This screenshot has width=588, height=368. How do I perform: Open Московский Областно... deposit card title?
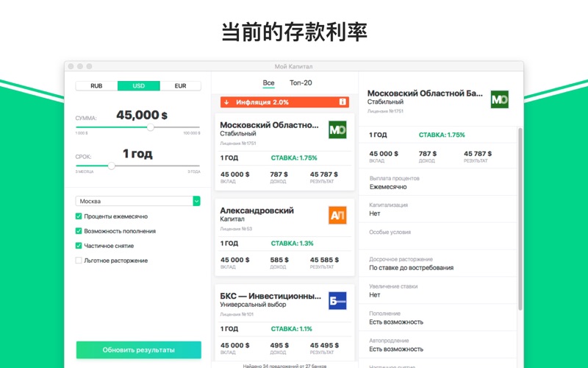269,125
